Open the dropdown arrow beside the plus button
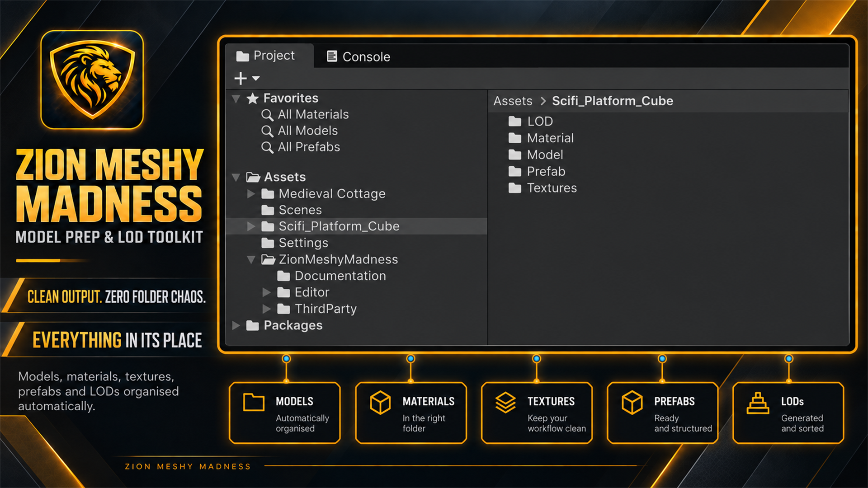Screen dimensions: 868x488 (256, 79)
